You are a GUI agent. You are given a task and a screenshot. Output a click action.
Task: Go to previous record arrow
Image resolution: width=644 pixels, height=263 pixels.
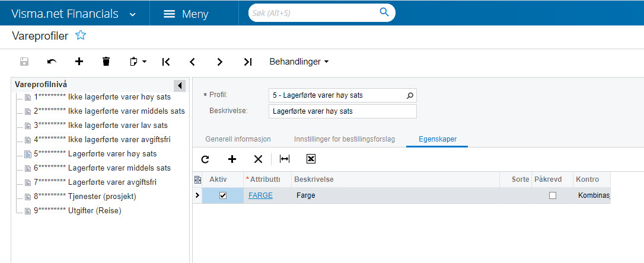pyautogui.click(x=192, y=62)
